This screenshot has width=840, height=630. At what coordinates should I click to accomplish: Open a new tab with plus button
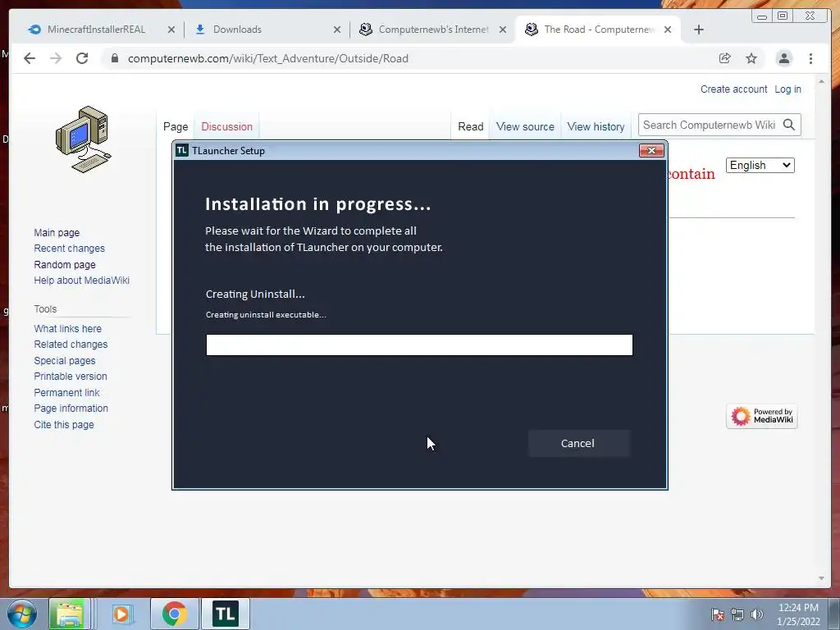pos(699,30)
